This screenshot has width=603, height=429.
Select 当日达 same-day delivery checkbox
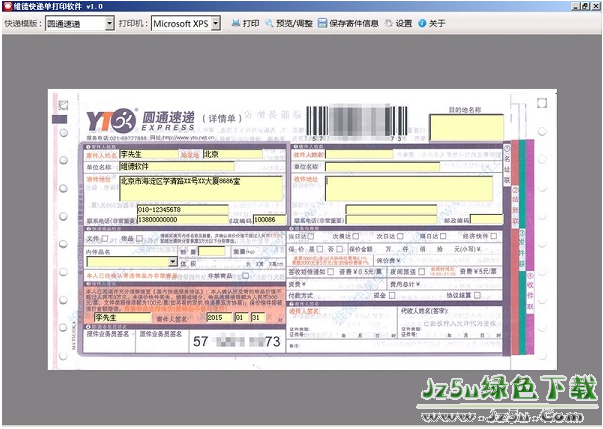[311, 236]
